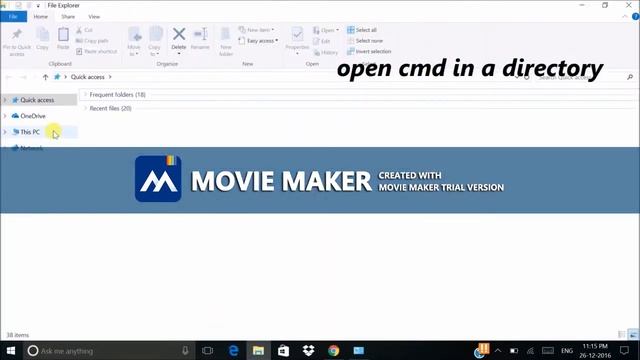
Task: Click the Select all command
Action: click(x=362, y=30)
